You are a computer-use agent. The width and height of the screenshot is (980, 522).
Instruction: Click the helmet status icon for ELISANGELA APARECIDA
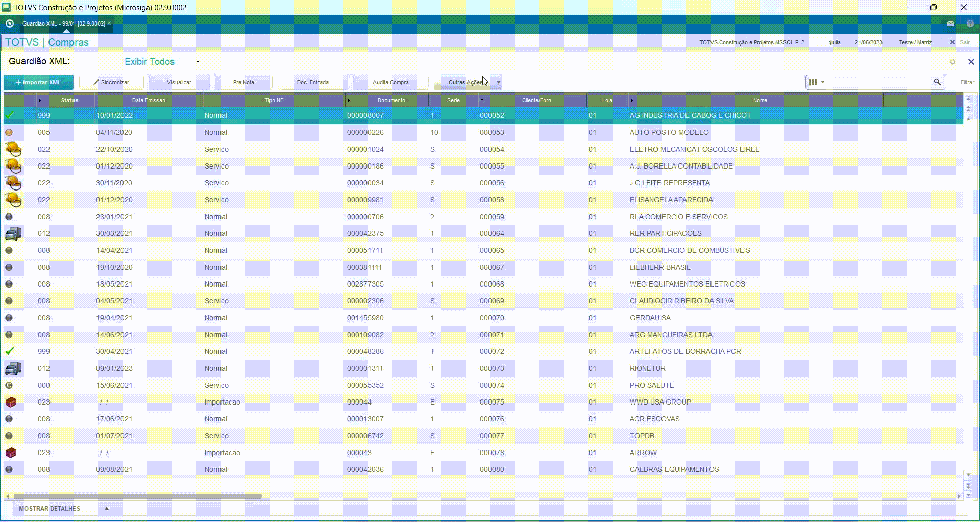pos(13,200)
